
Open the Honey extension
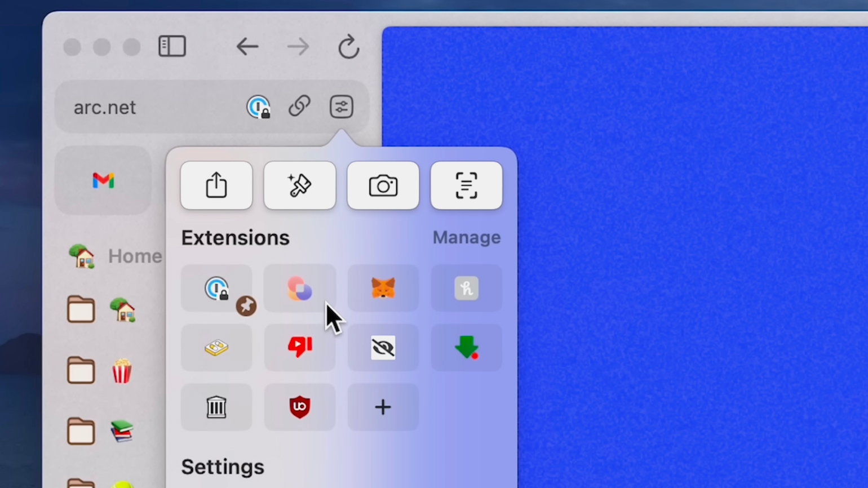tap(466, 288)
